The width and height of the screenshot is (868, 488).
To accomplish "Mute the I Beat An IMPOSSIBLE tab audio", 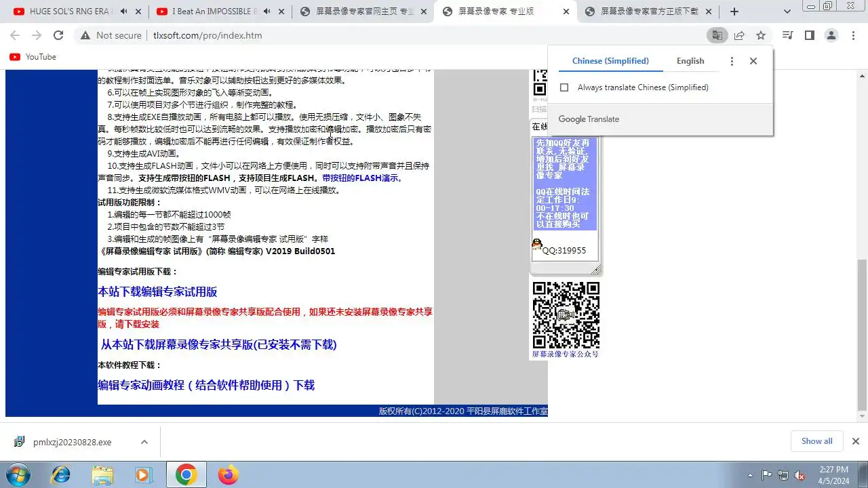I will [267, 12].
